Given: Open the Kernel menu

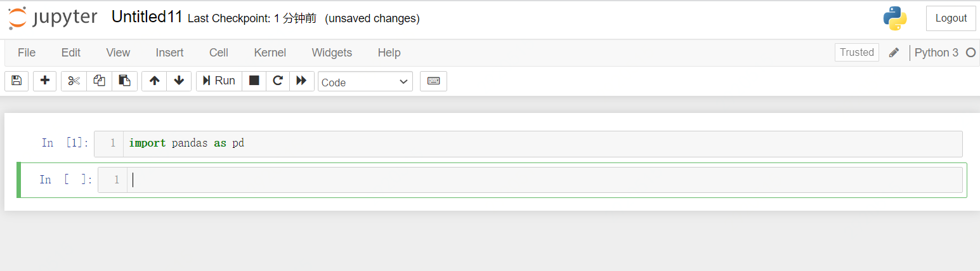Looking at the screenshot, I should click(270, 53).
